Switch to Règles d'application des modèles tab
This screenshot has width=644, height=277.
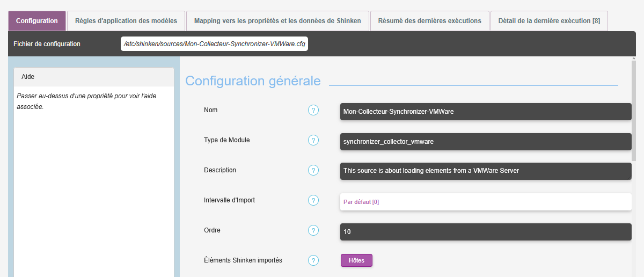pyautogui.click(x=126, y=21)
